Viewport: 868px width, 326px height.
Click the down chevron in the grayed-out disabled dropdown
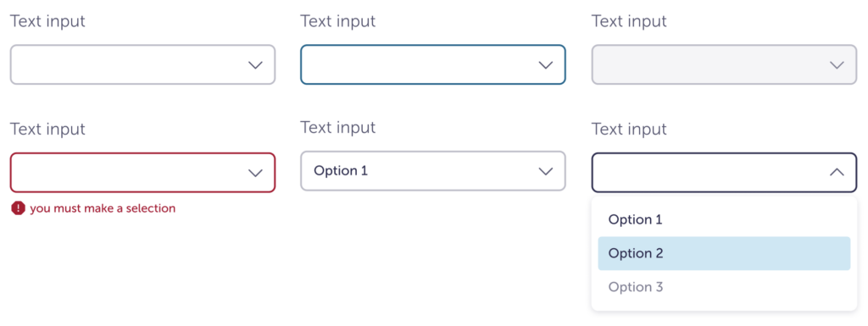837,65
